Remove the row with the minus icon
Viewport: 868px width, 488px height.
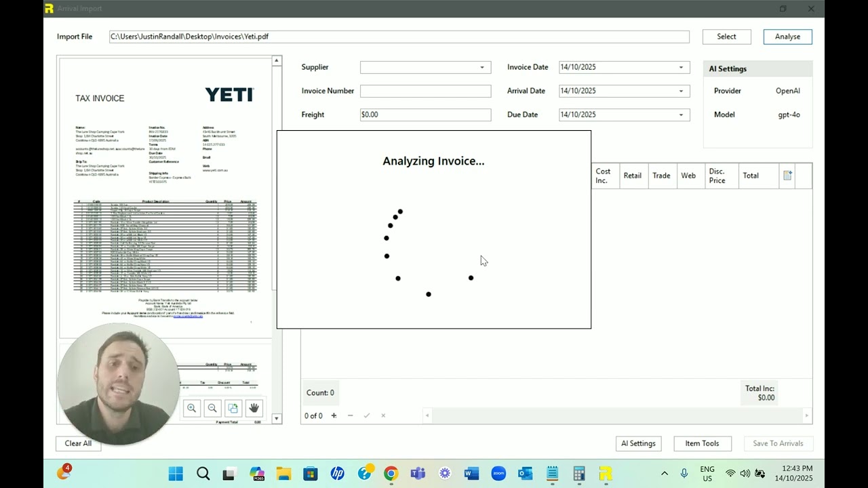click(350, 415)
